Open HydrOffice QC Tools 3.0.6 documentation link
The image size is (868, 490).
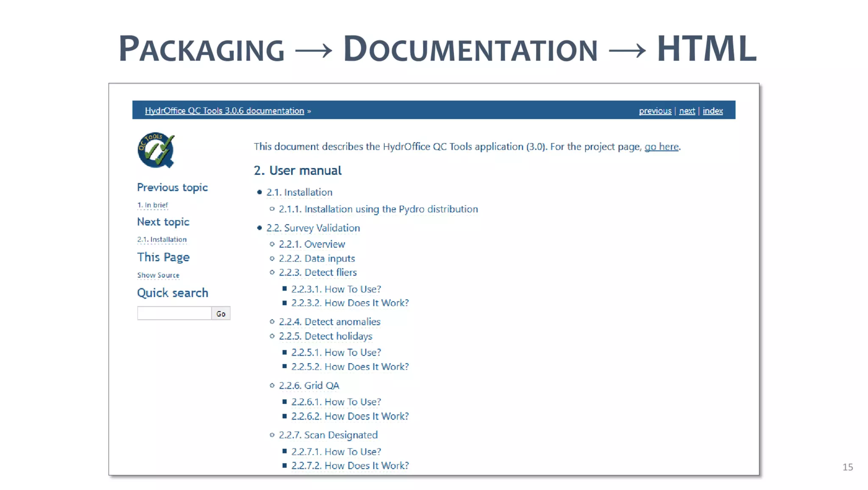(224, 111)
